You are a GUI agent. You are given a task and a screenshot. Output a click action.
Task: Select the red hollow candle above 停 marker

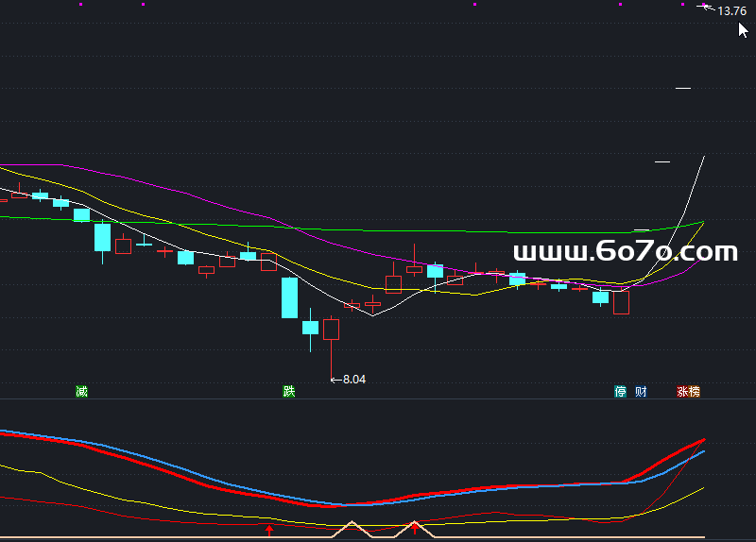coord(621,302)
